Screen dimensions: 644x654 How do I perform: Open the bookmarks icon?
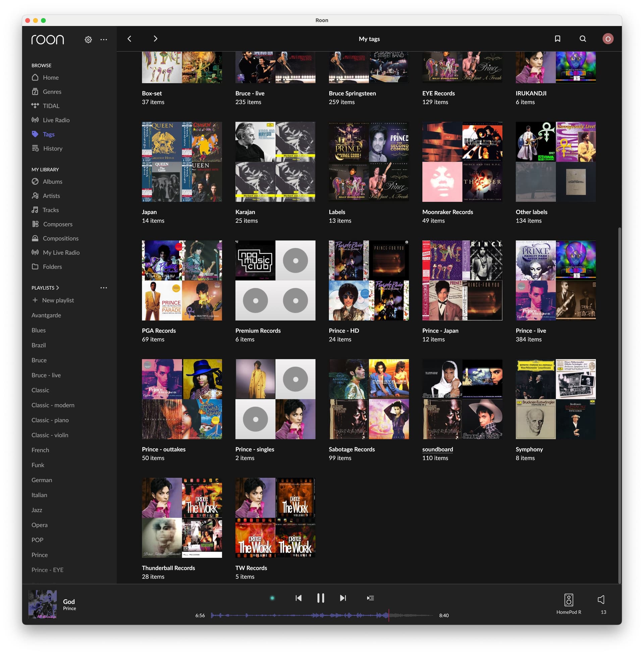coord(557,39)
